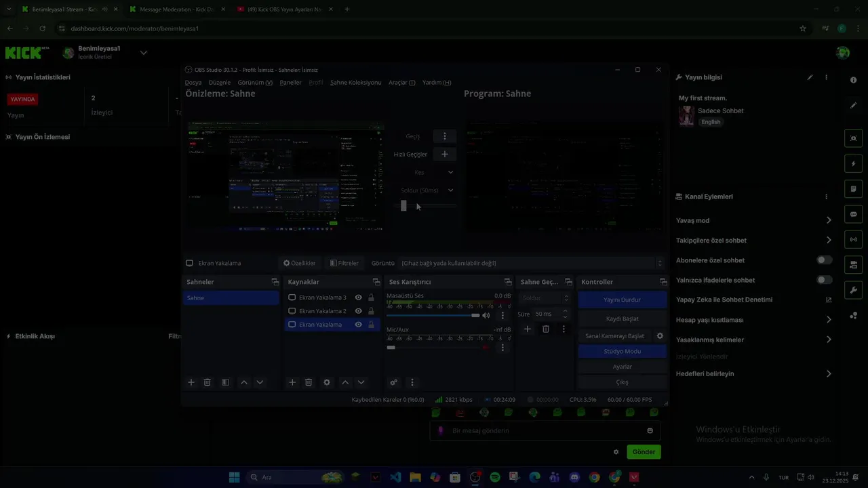
Task: Open Özellikler for selected source
Action: [x=300, y=263]
